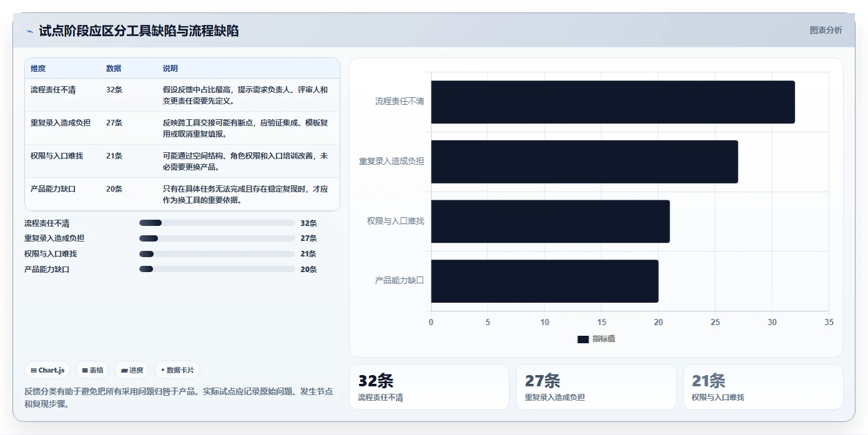Click the 重复录入造成负担 progress bar
The width and height of the screenshot is (868, 435).
[x=217, y=238]
